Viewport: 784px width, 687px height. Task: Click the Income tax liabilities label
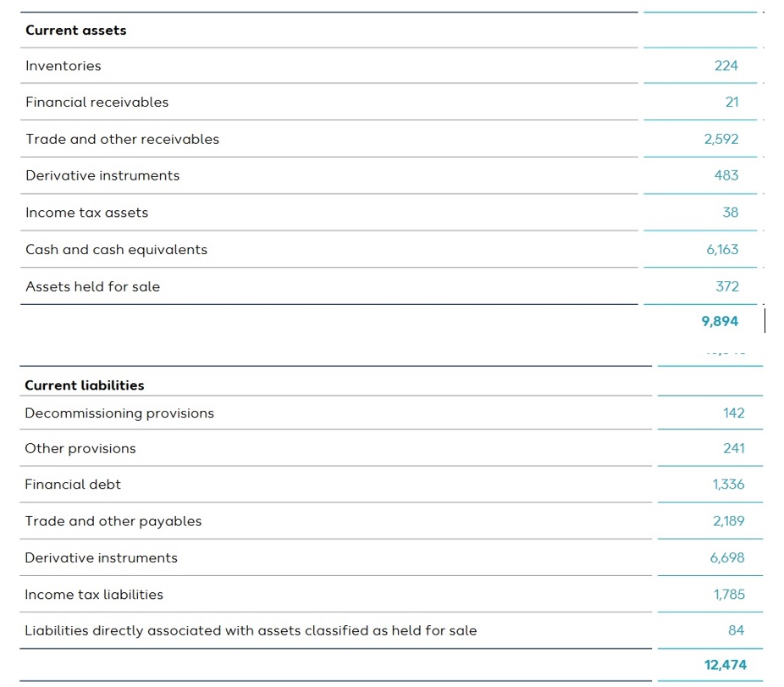tap(94, 595)
